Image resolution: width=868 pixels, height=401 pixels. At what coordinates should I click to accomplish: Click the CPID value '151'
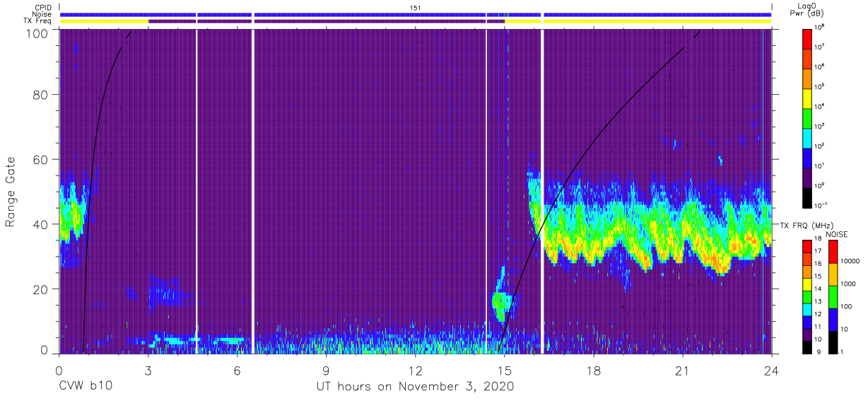pyautogui.click(x=416, y=7)
